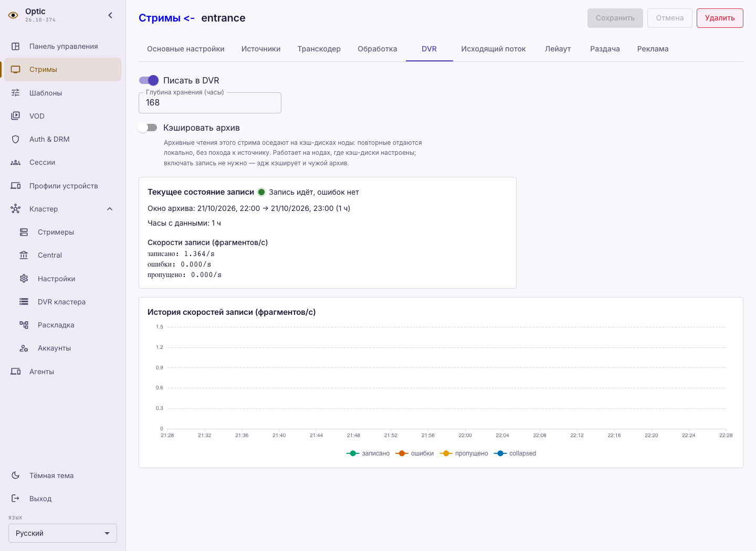Collapse the sidebar with the chevron arrow
756x551 pixels.
pyautogui.click(x=110, y=15)
